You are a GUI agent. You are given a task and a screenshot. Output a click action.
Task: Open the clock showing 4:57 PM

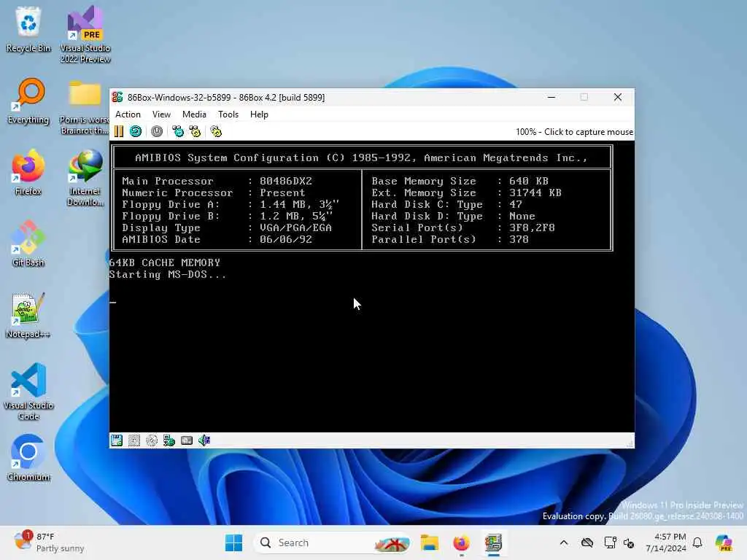pos(666,542)
